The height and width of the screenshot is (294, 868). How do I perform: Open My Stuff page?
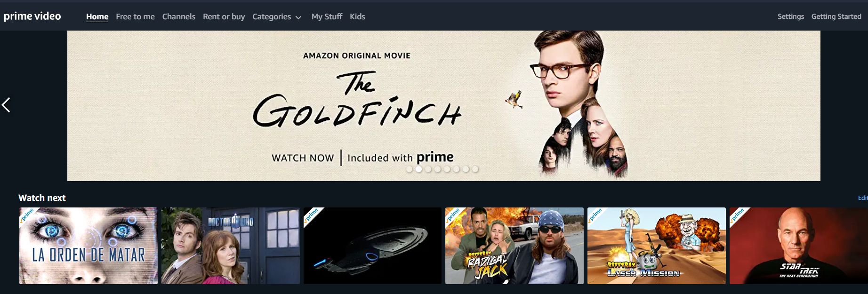327,16
